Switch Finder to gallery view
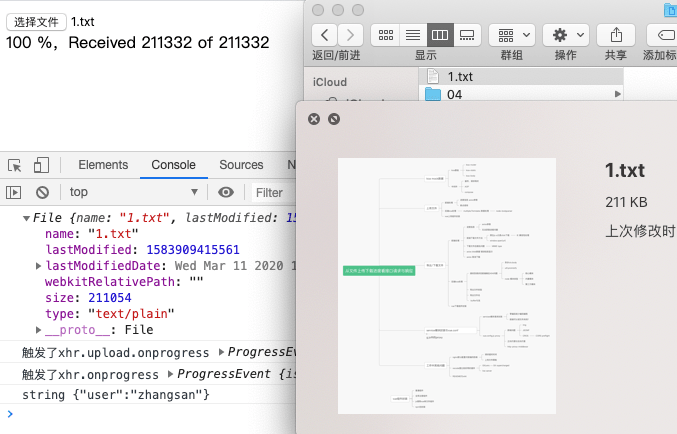 pyautogui.click(x=467, y=35)
